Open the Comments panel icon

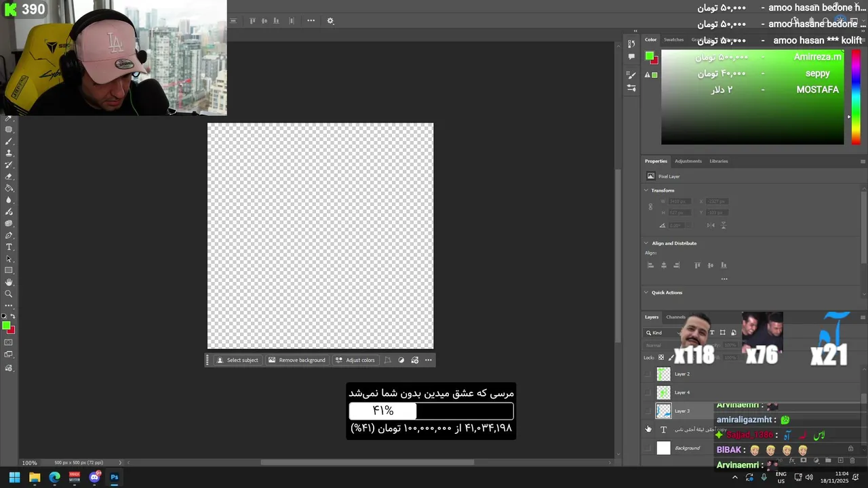[631, 57]
